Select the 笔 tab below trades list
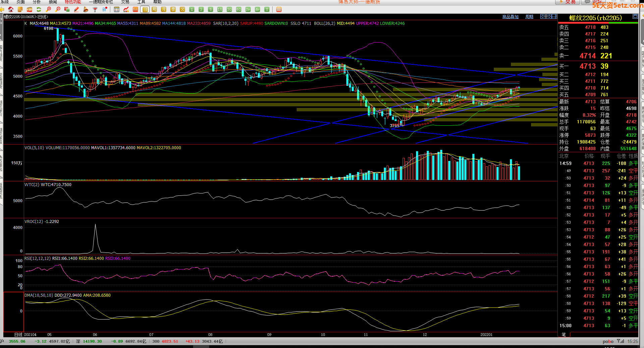The width and height of the screenshot is (644, 348). click(564, 334)
